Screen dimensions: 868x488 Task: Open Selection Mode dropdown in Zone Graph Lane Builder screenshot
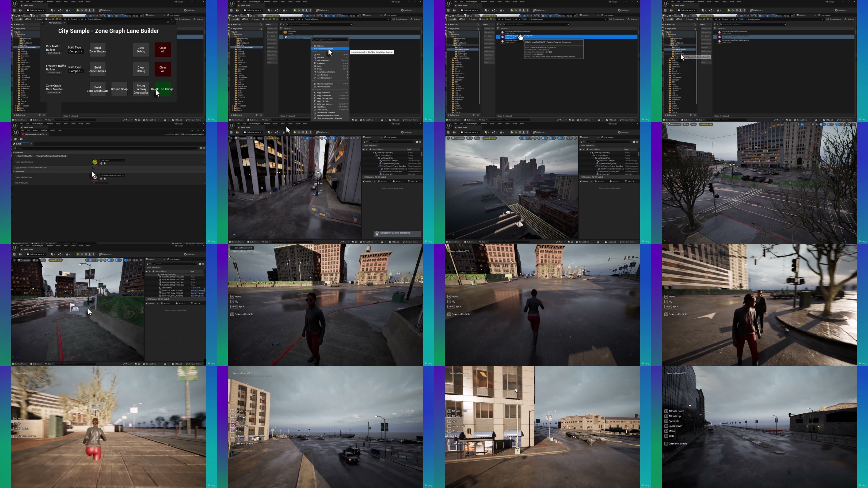pyautogui.click(x=36, y=11)
